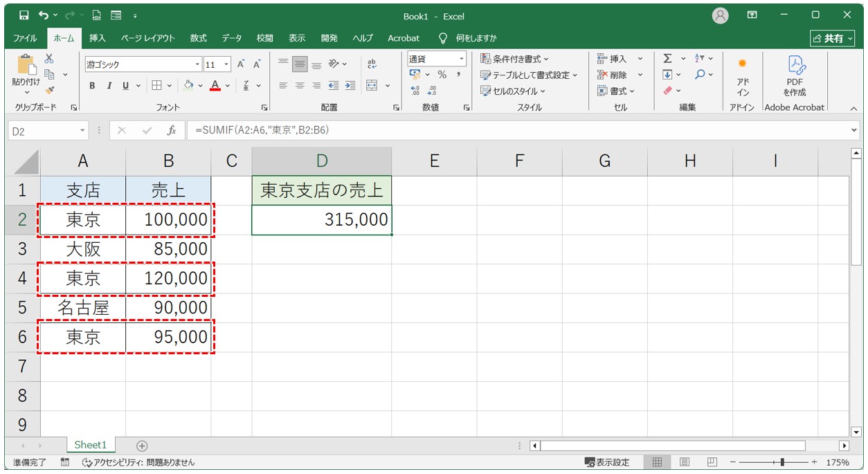Decrease indent
868x474 pixels.
[334, 86]
